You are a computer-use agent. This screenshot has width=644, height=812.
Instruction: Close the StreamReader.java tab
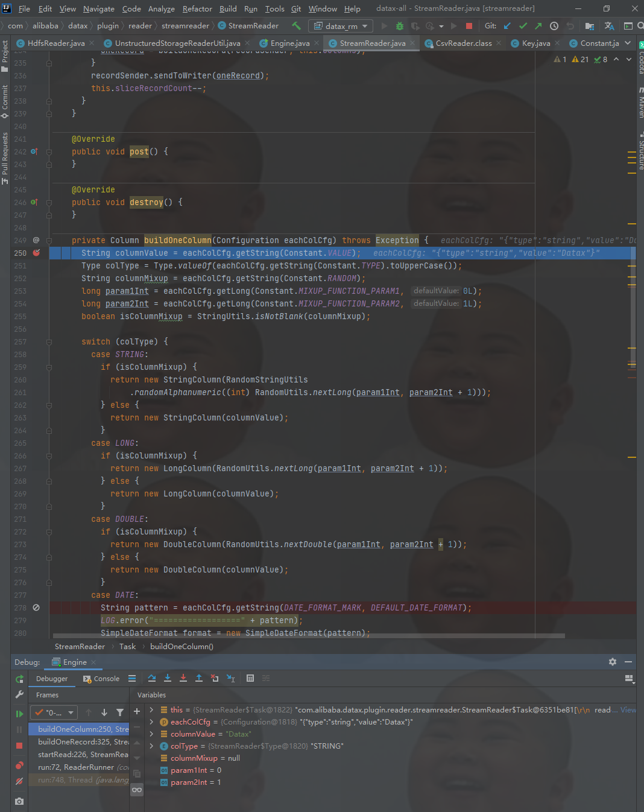(x=412, y=43)
